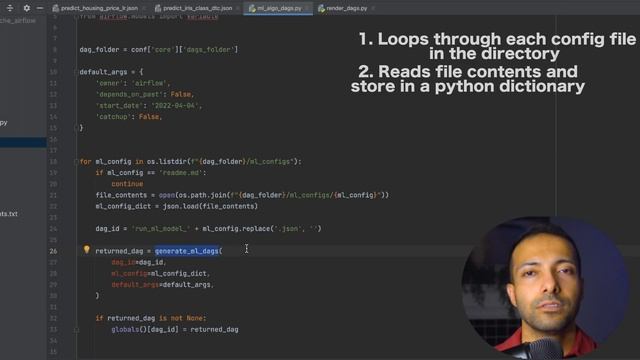Click returned_dag variable on line 26

coord(119,251)
